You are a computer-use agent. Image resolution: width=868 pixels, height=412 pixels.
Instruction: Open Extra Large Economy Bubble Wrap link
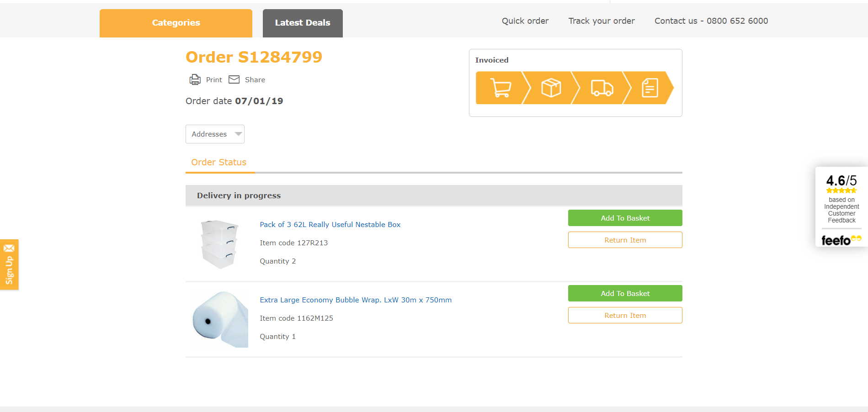[356, 300]
